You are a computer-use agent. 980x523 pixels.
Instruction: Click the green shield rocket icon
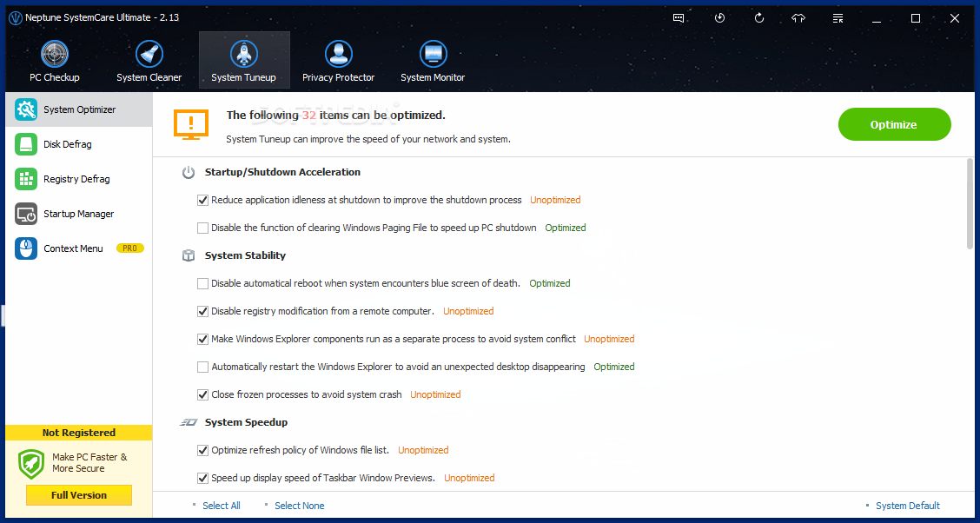tap(31, 464)
